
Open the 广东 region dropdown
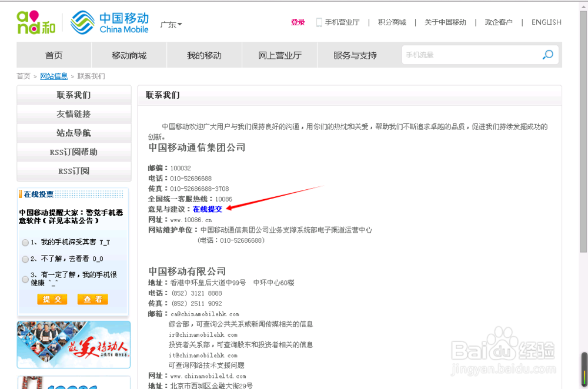pos(171,25)
